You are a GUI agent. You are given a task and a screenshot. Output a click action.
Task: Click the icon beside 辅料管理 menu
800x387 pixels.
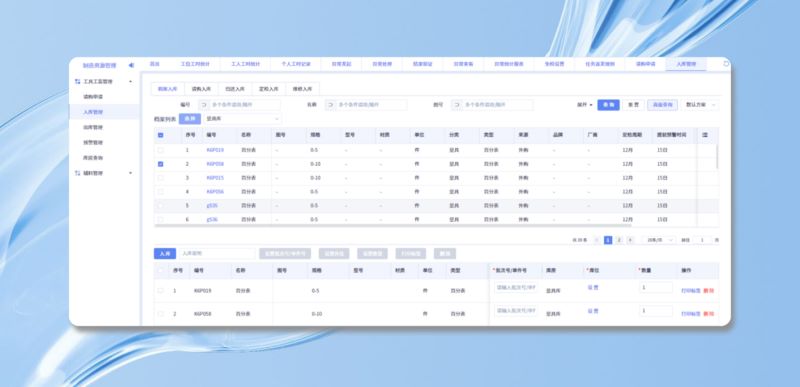coord(78,173)
